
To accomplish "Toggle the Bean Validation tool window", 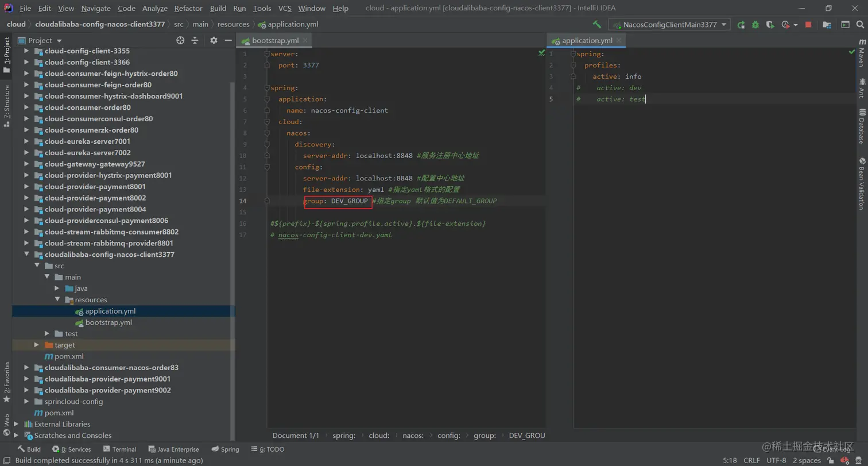I will [x=862, y=183].
